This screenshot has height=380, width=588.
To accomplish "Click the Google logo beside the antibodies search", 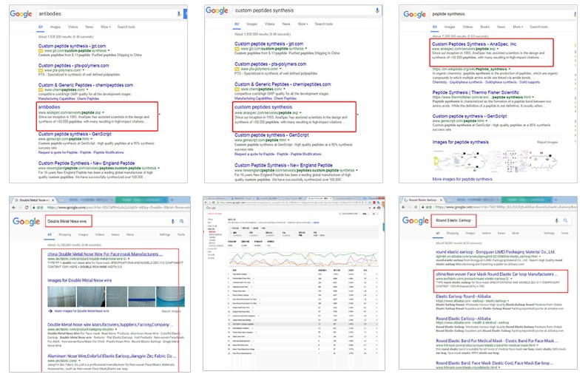I will point(19,13).
